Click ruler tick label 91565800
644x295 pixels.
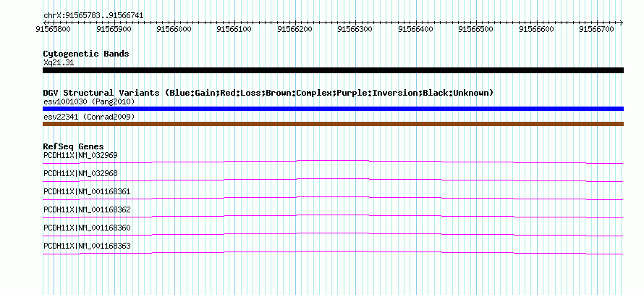coord(53,29)
